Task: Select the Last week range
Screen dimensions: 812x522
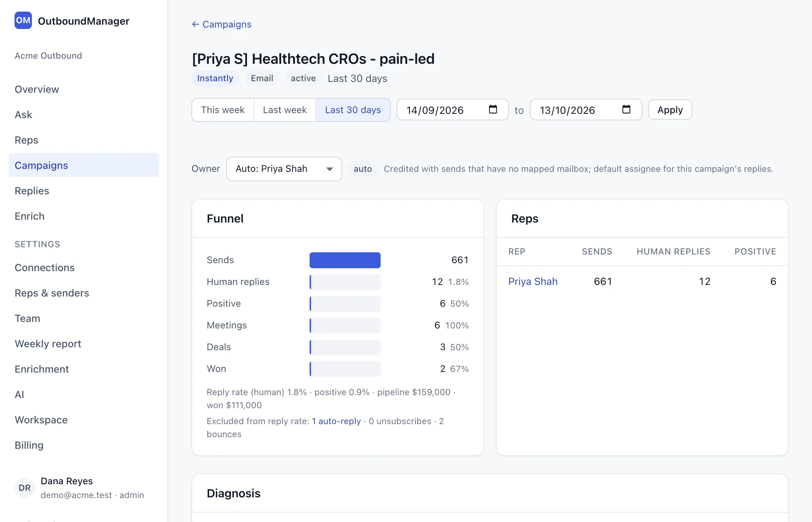Action: click(x=285, y=110)
